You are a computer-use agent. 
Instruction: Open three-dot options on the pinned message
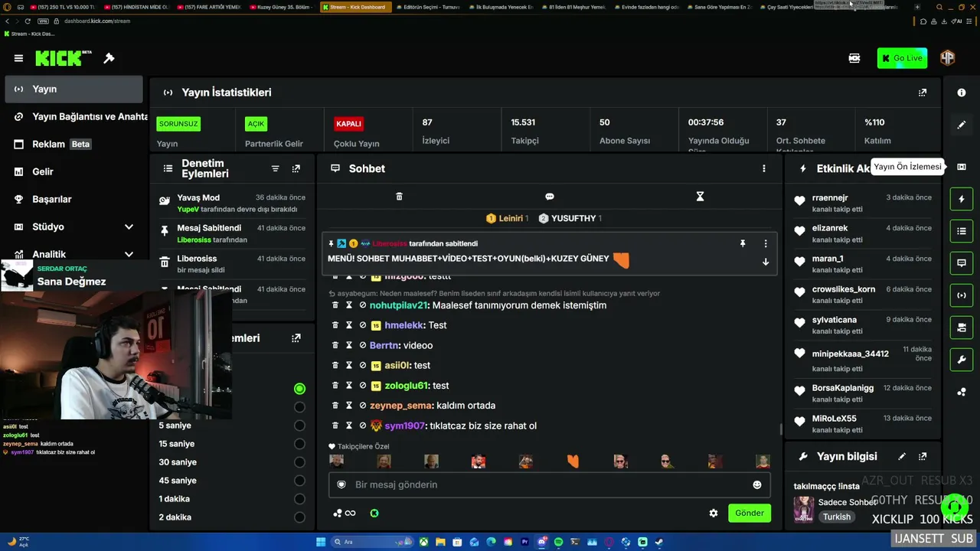(765, 243)
